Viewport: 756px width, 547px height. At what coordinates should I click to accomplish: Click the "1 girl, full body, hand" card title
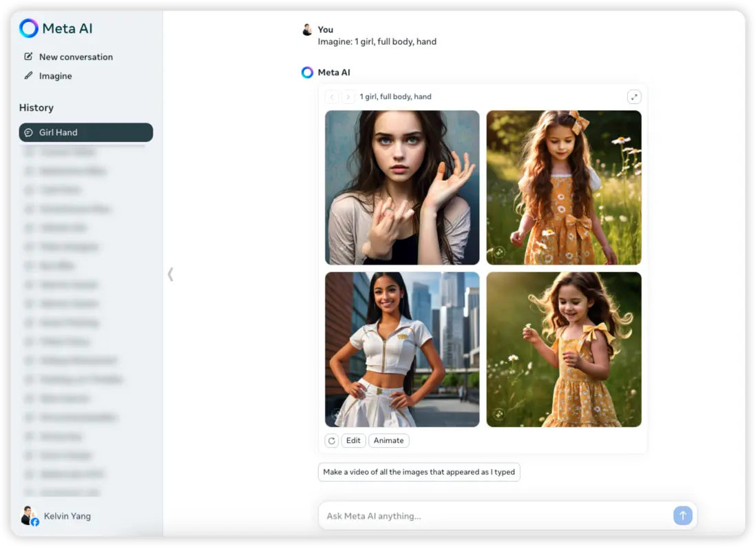pyautogui.click(x=395, y=96)
